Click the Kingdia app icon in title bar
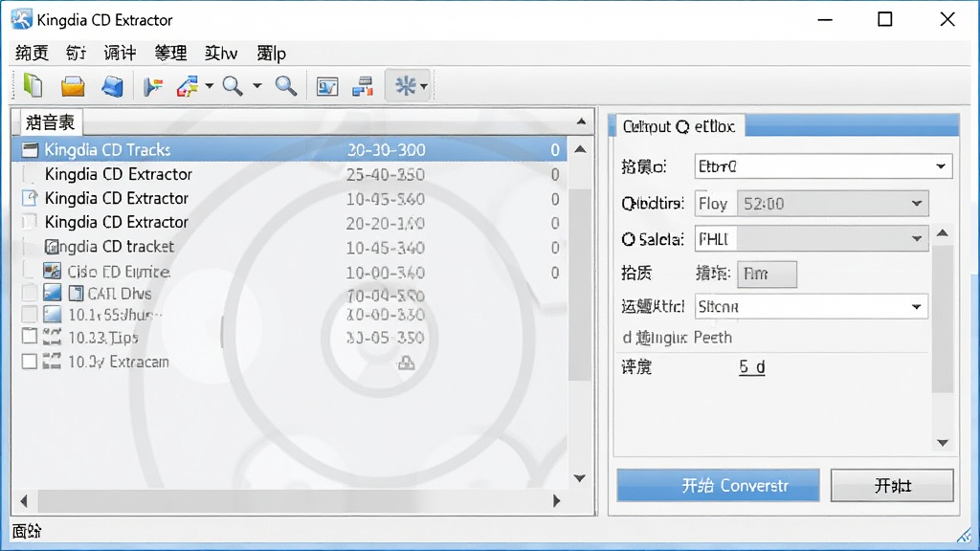Screen dimensions: 980x551 pos(21,19)
